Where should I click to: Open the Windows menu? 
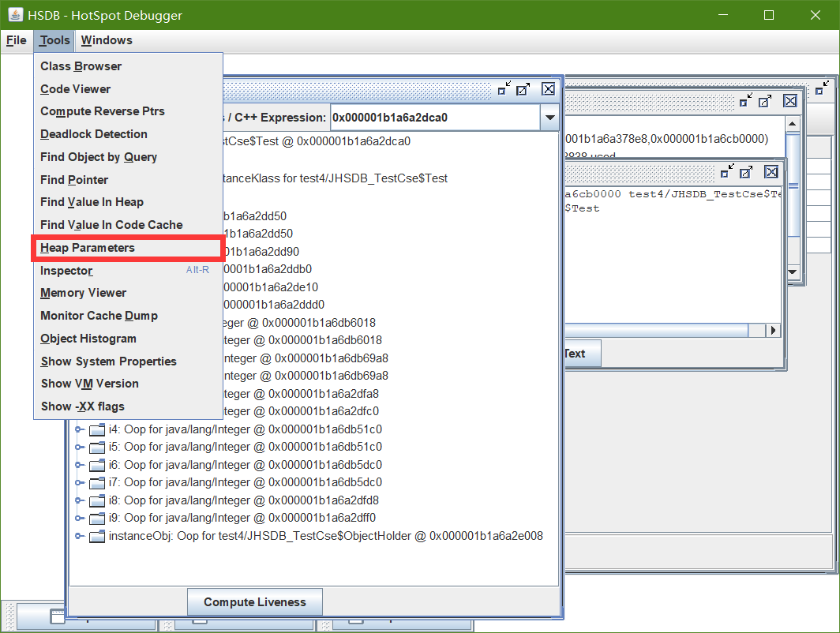pos(107,40)
